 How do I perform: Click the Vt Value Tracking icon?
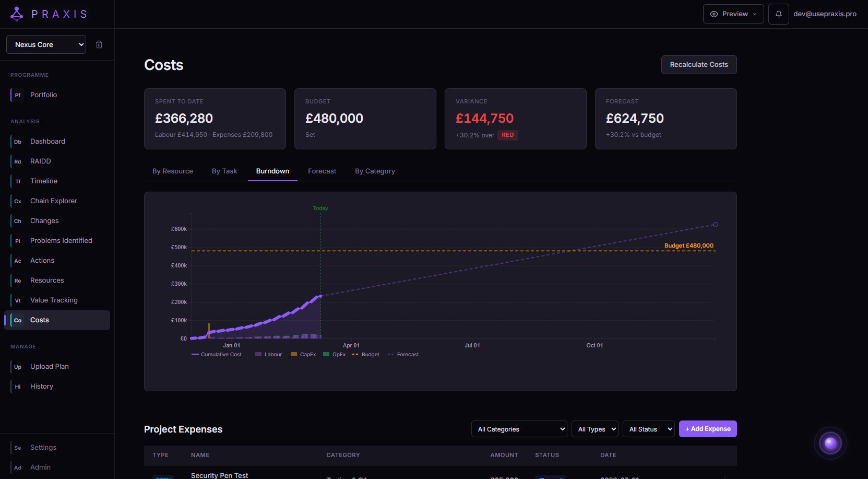[x=18, y=300]
